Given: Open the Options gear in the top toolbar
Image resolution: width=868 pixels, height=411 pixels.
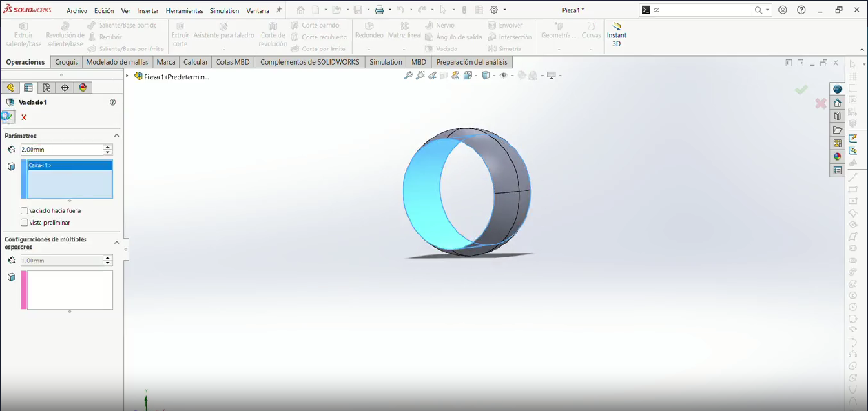Looking at the screenshot, I should [494, 10].
